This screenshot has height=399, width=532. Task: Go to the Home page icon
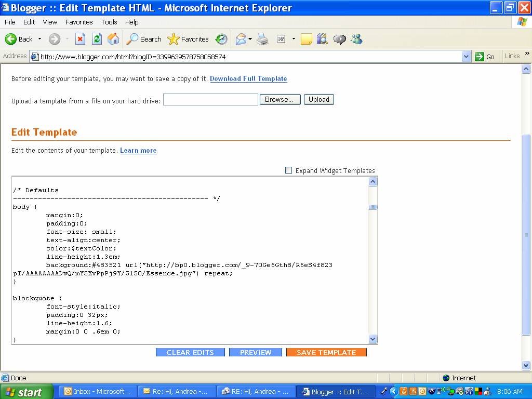point(113,39)
